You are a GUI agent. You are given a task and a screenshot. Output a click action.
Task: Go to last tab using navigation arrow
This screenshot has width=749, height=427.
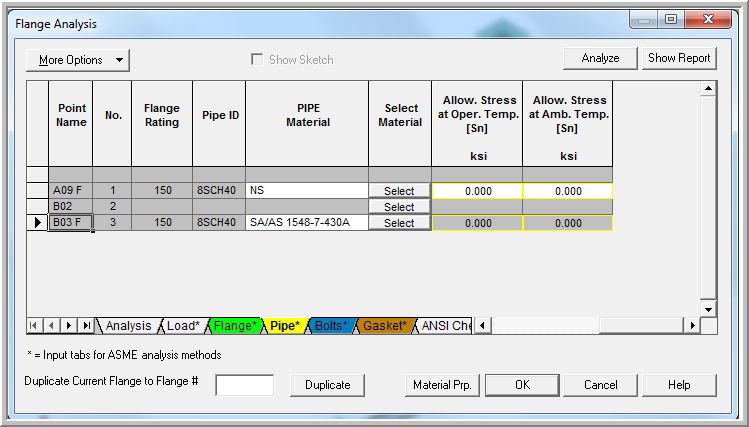click(x=86, y=326)
